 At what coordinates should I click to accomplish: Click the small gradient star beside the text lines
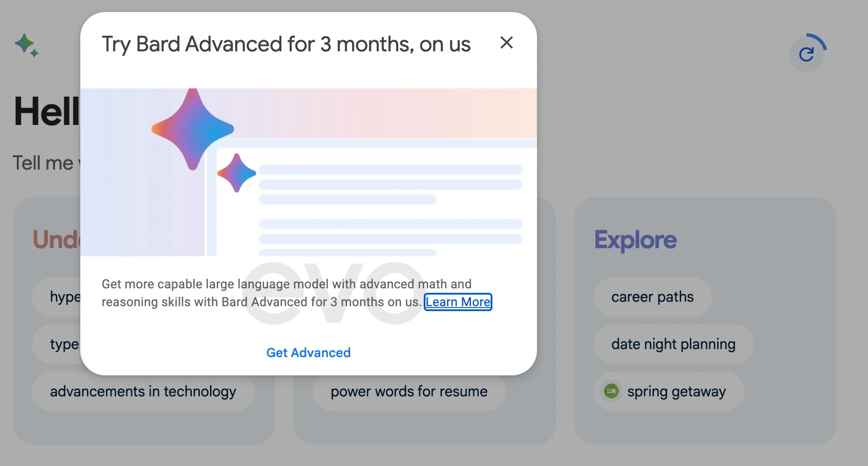(x=237, y=173)
